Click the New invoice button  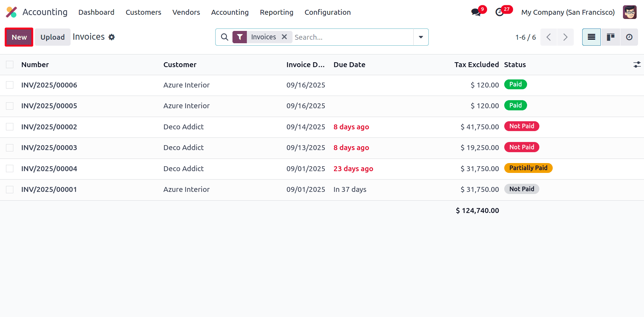click(x=19, y=37)
